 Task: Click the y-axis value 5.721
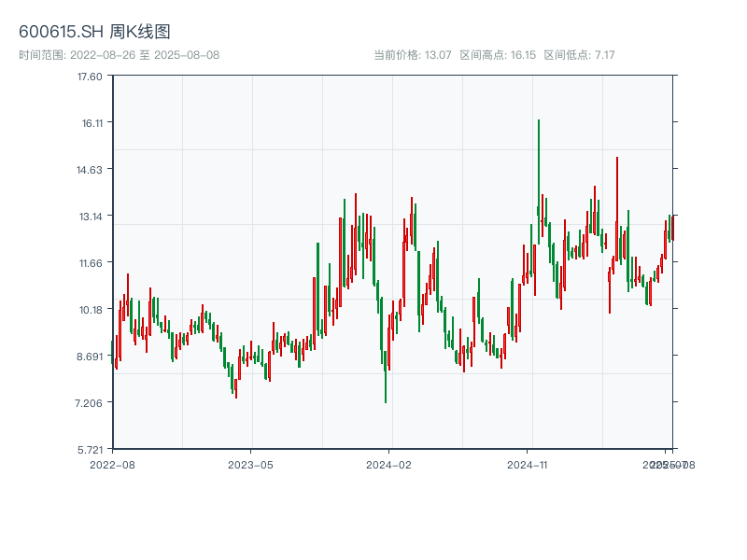90,450
